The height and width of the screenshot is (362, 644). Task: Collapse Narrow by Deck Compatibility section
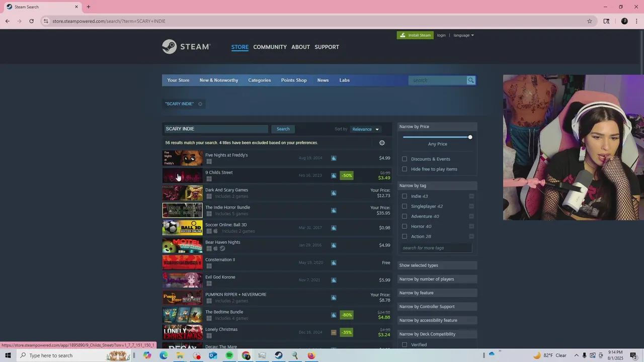click(x=437, y=334)
